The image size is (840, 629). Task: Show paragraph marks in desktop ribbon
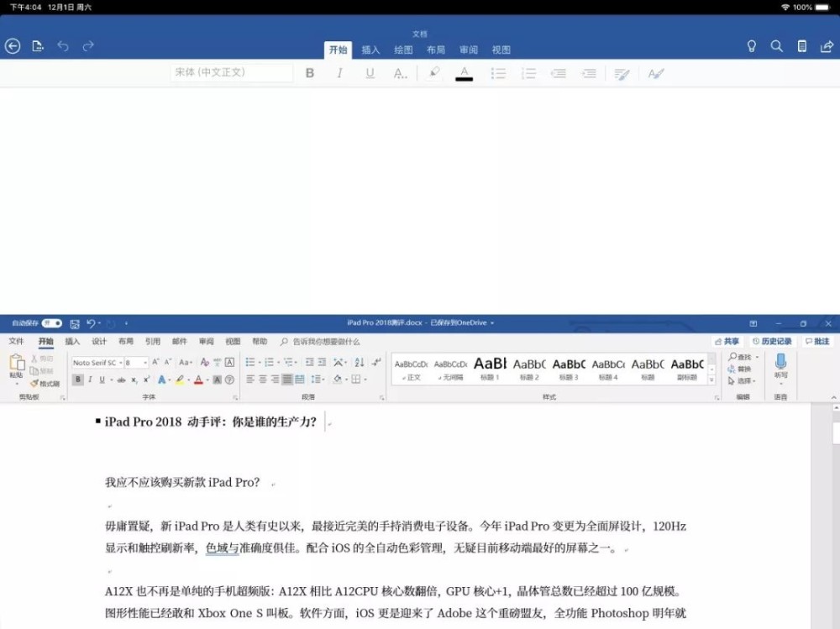376,362
